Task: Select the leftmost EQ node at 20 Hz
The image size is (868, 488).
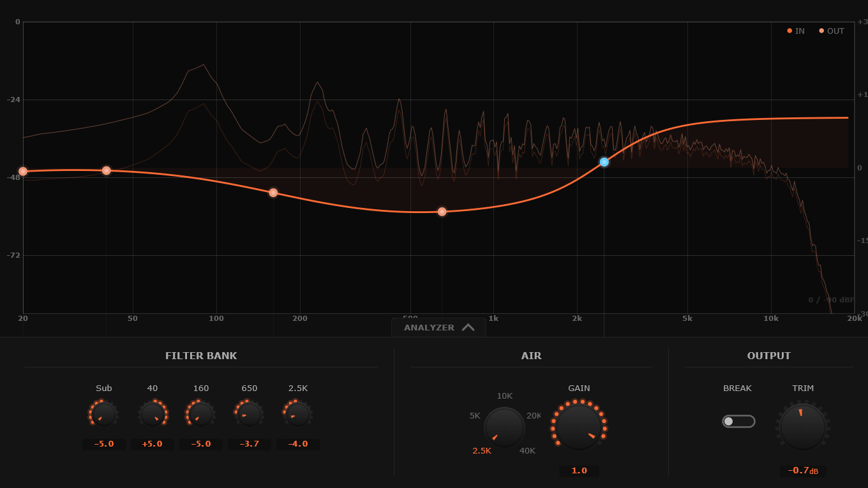Action: tap(23, 171)
